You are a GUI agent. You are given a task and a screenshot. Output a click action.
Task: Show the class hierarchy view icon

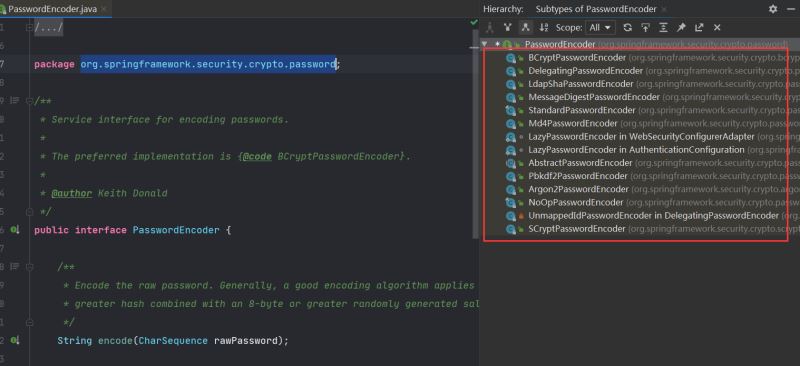coord(490,28)
